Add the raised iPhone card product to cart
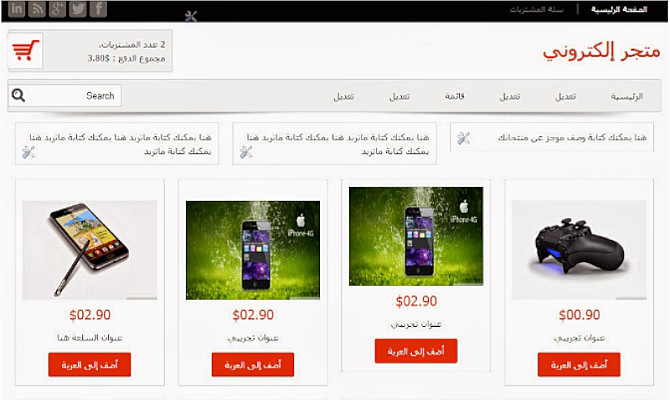This screenshot has height=400, width=670. pos(416,351)
